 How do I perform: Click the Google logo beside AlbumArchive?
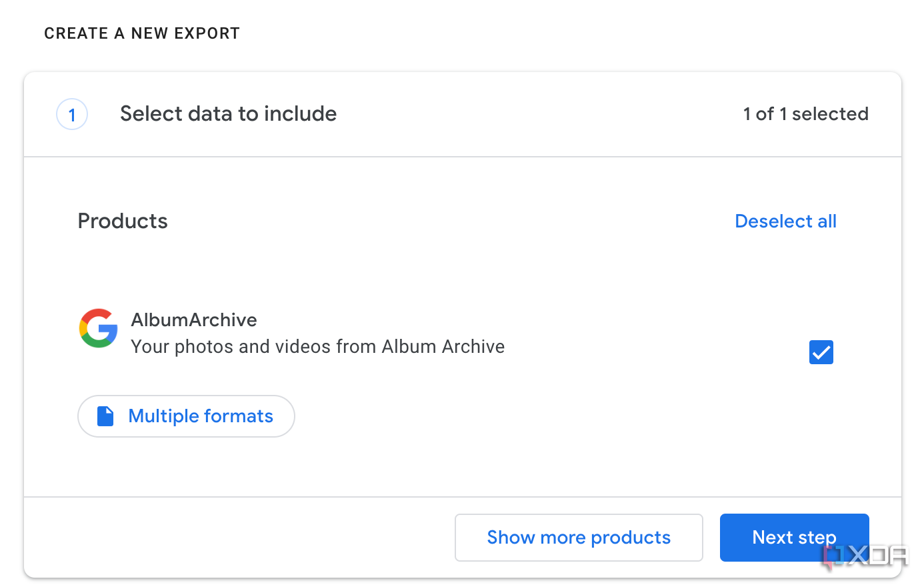point(99,328)
